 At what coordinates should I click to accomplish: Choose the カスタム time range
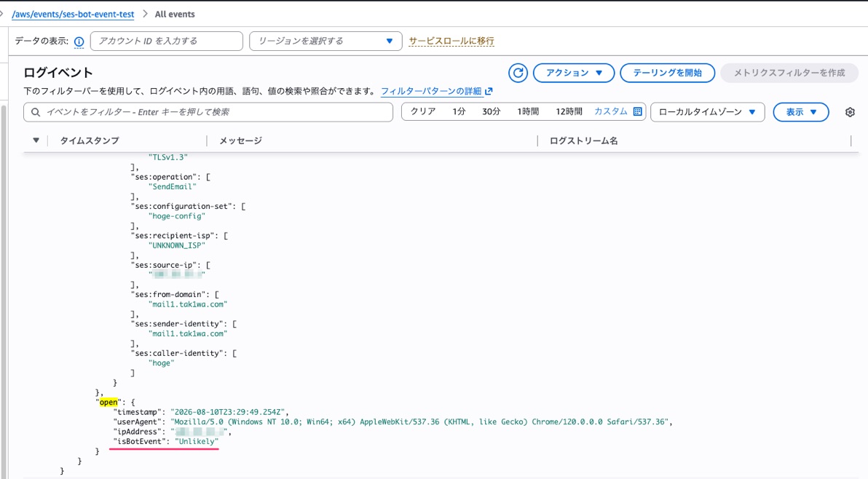click(x=611, y=111)
